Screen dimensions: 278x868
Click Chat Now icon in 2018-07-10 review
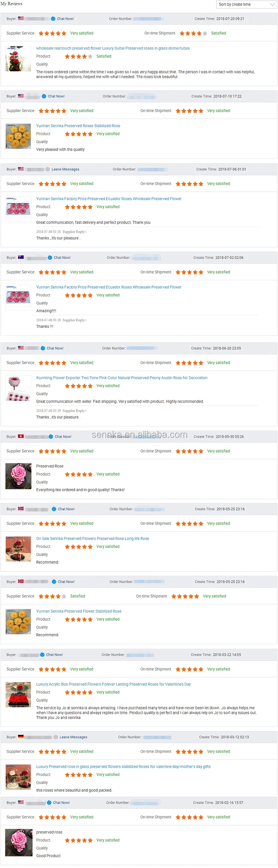[44, 96]
